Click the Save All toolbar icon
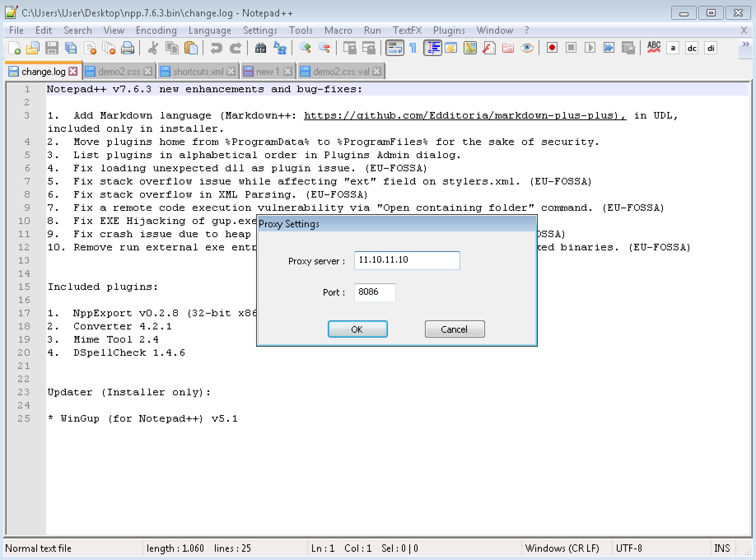This screenshot has height=560, width=756. 70,48
